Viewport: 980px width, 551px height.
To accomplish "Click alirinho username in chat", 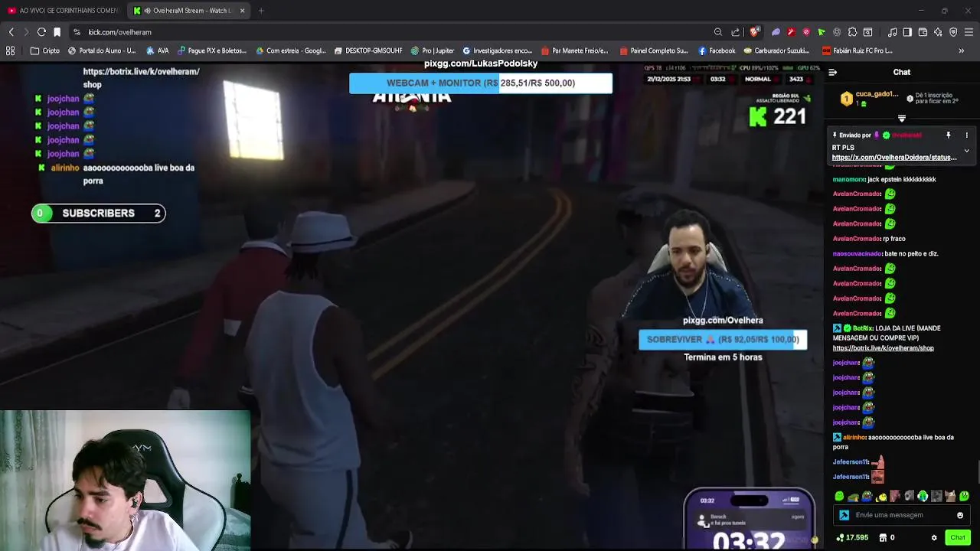I will tap(854, 438).
